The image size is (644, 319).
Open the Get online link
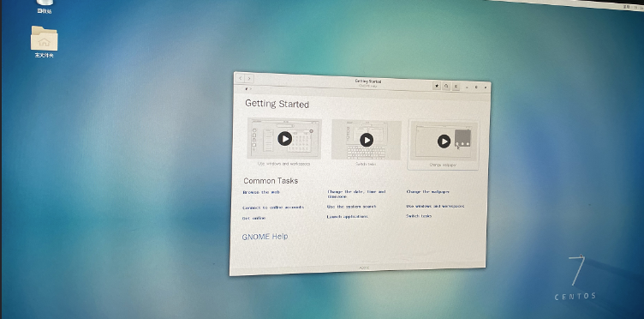253,219
